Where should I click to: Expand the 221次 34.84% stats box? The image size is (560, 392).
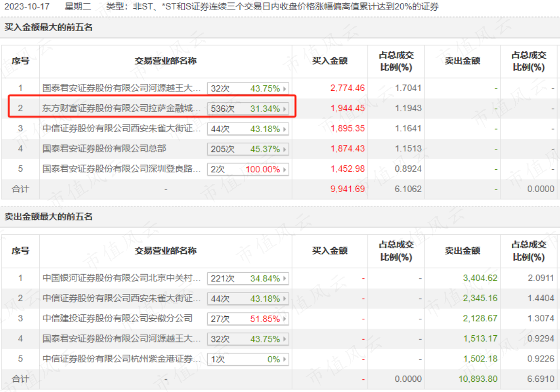click(x=248, y=278)
